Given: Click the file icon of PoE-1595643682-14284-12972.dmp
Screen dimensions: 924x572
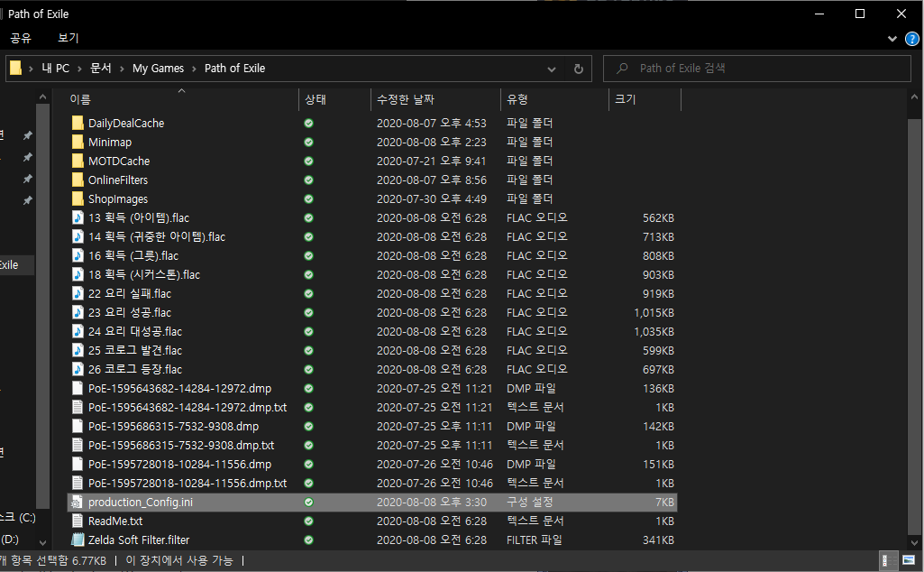Looking at the screenshot, I should tap(78, 388).
